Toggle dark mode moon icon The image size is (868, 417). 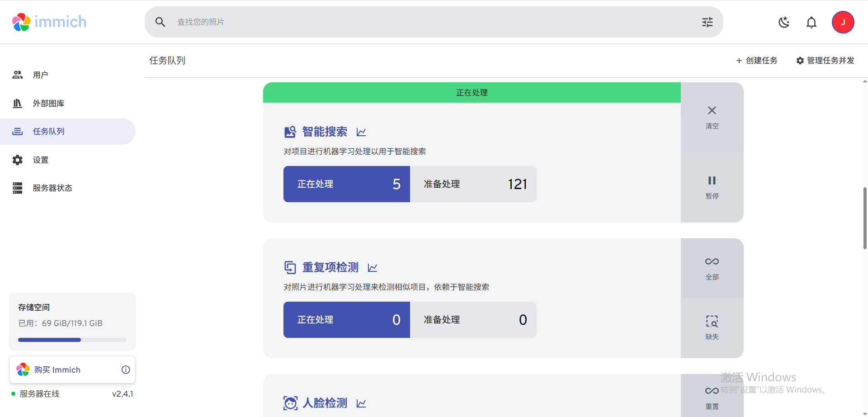coord(784,22)
